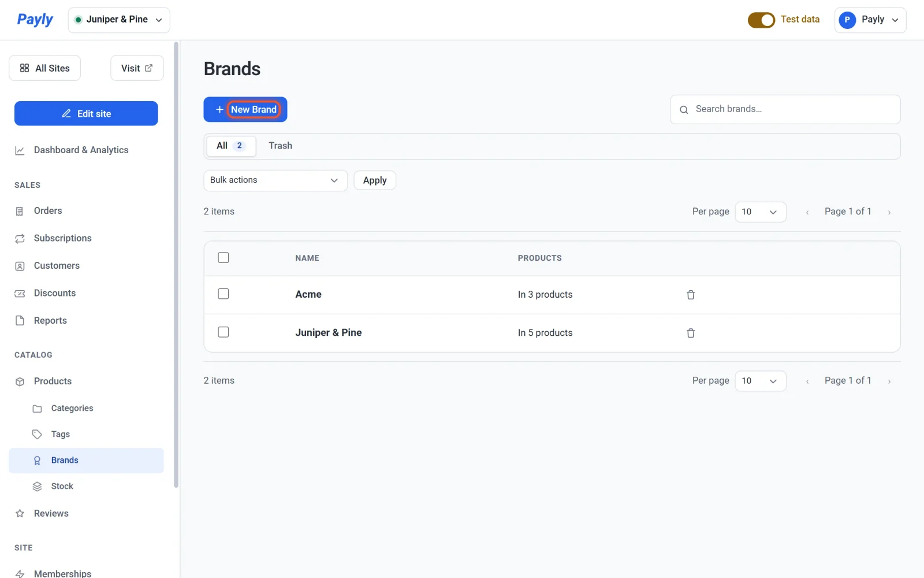
Task: Click the Tags icon in sidebar
Action: point(37,435)
